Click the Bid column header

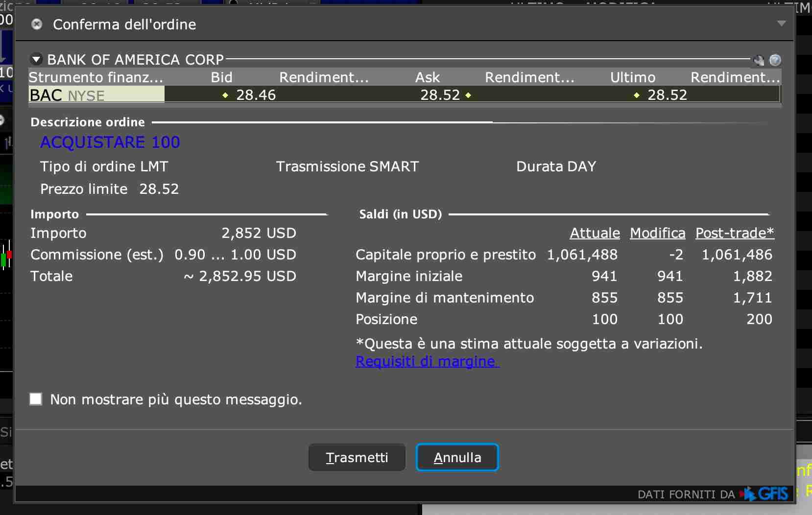(x=221, y=77)
